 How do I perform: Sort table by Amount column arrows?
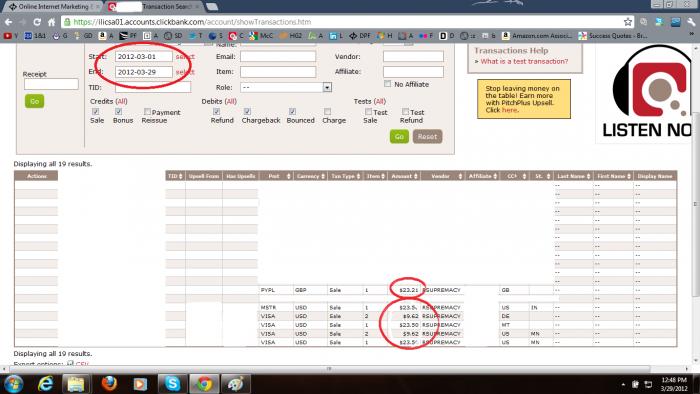tap(416, 176)
